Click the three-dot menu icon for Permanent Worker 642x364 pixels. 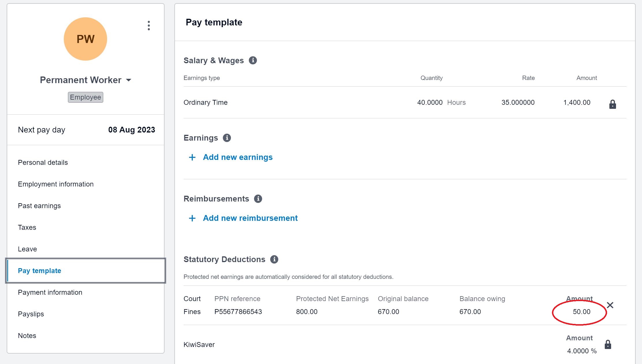coord(148,26)
